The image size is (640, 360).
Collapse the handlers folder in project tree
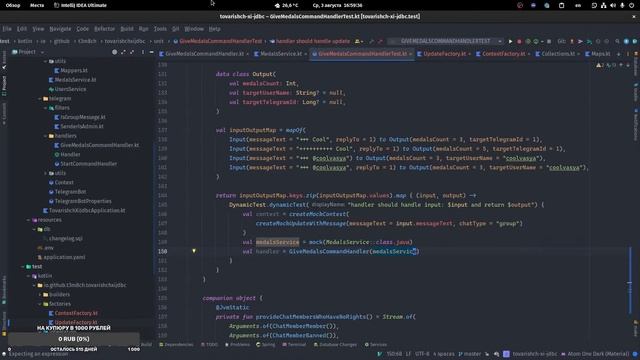click(45, 136)
